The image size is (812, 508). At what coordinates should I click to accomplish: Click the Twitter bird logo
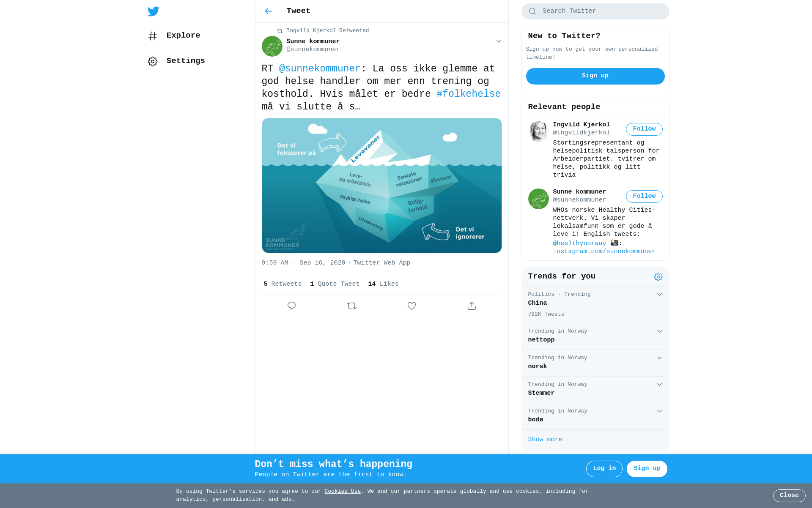[x=153, y=11]
